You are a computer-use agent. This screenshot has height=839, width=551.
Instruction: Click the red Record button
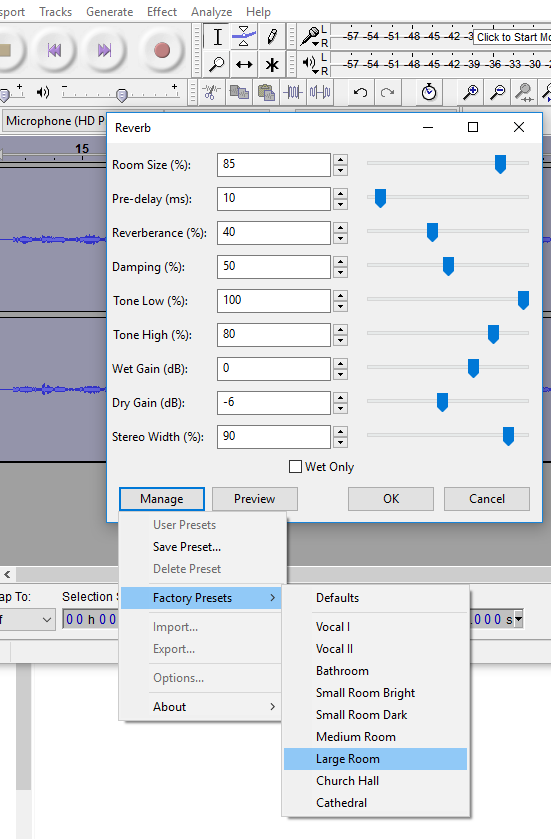point(162,50)
